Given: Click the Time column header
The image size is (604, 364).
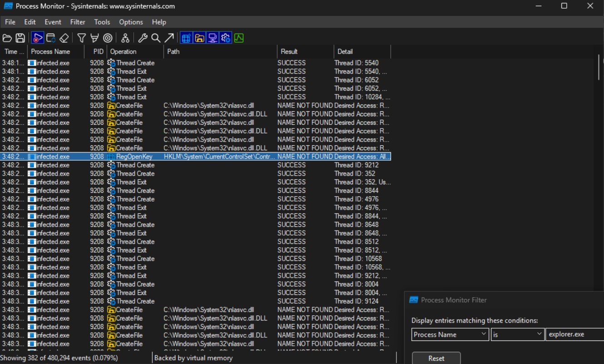Looking at the screenshot, I should tap(14, 51).
